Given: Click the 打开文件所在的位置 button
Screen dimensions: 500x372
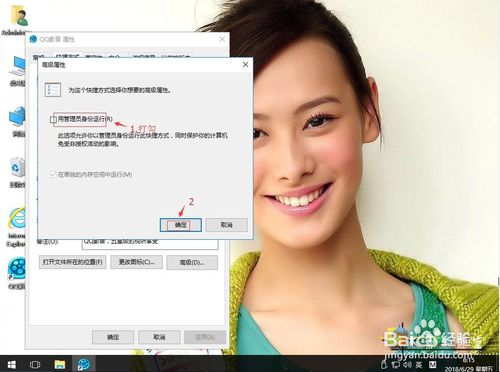Looking at the screenshot, I should click(x=73, y=262).
